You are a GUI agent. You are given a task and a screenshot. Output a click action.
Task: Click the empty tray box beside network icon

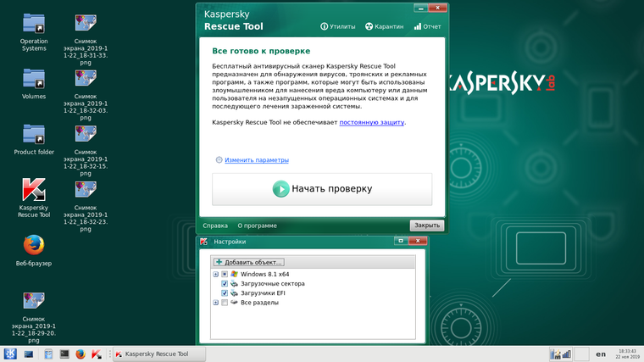click(x=581, y=354)
